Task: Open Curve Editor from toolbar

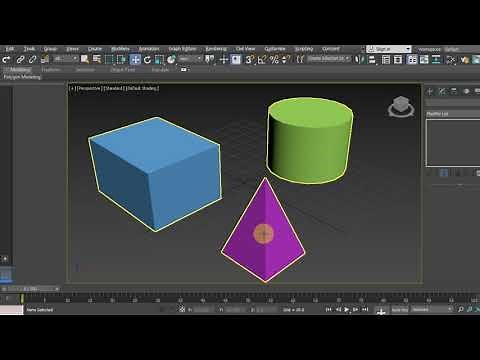Action: click(424, 60)
